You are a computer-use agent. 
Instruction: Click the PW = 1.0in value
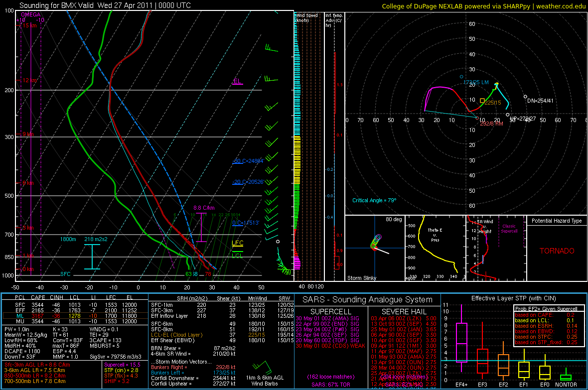[16, 329]
